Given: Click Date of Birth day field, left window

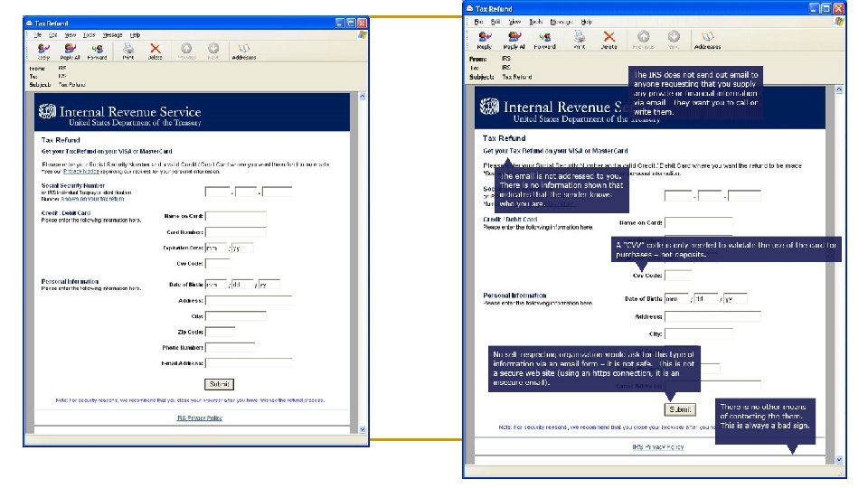Looking at the screenshot, I should pyautogui.click(x=242, y=285).
